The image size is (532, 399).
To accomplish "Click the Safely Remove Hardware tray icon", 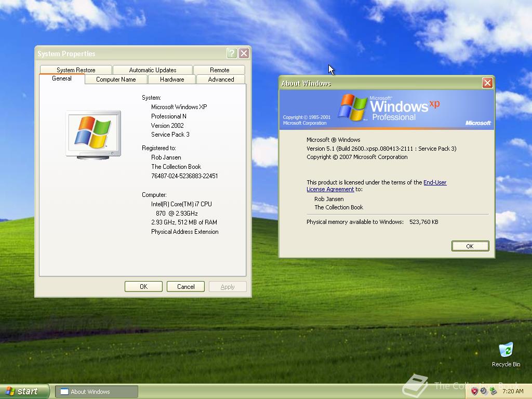I will [x=494, y=391].
